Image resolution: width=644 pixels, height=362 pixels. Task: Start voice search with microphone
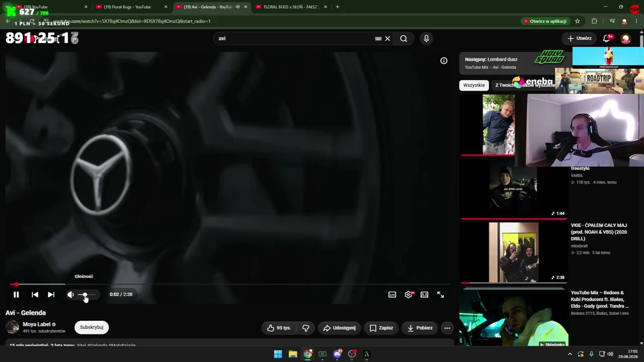426,39
